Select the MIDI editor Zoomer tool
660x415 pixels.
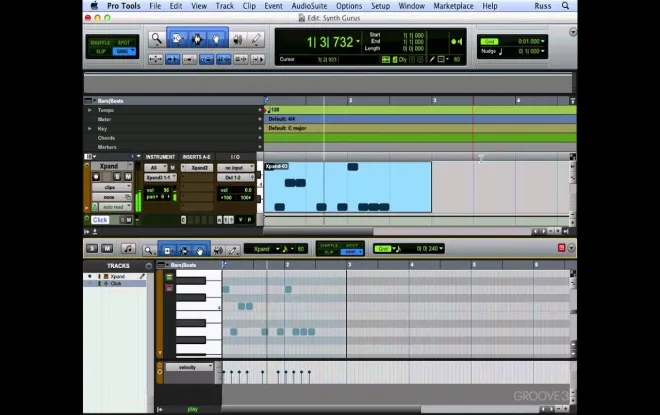148,250
